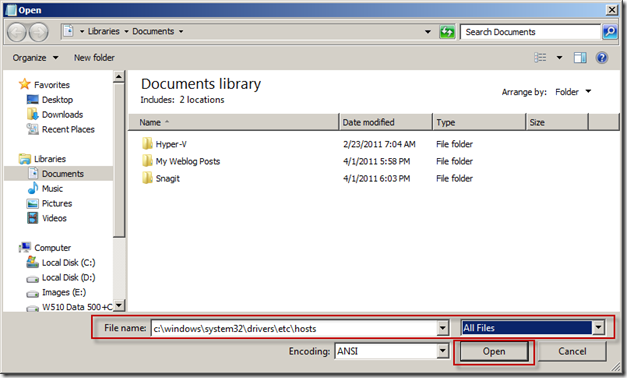This screenshot has width=627, height=378.
Task: Click the Downloads folder icon
Action: click(x=32, y=114)
